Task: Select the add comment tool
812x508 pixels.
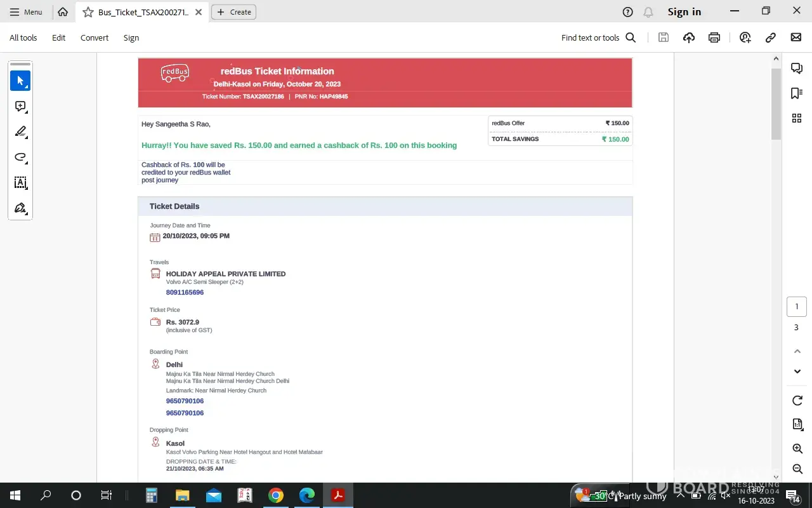Action: (x=20, y=107)
